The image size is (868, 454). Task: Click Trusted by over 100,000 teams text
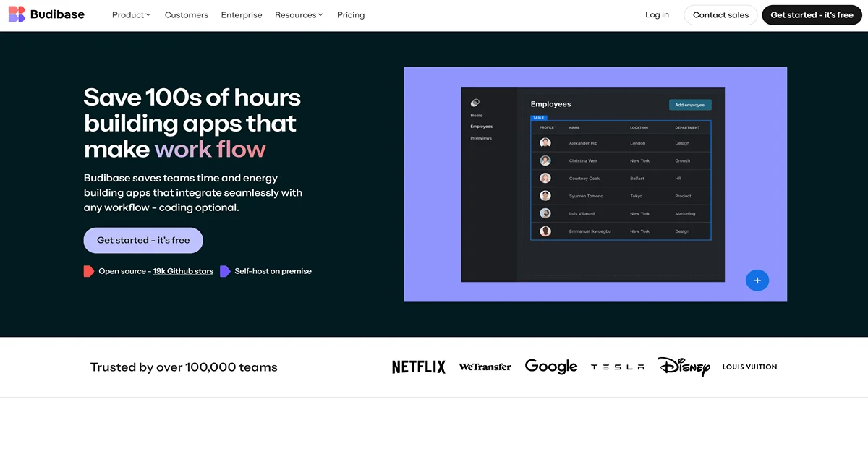(184, 367)
